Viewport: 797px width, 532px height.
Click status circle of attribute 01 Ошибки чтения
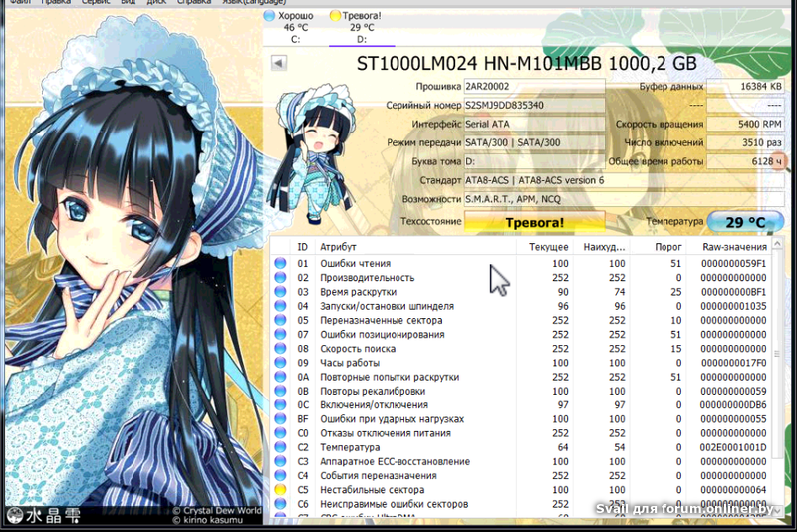coord(280,263)
